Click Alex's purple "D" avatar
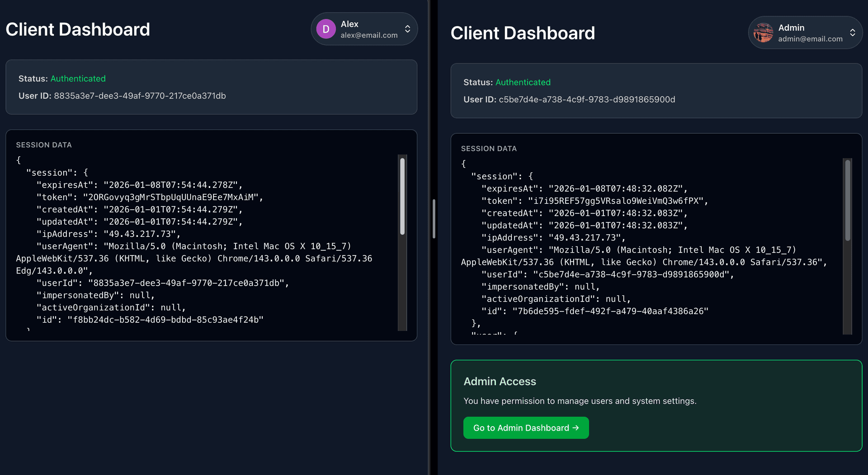This screenshot has height=475, width=868. pyautogui.click(x=325, y=29)
